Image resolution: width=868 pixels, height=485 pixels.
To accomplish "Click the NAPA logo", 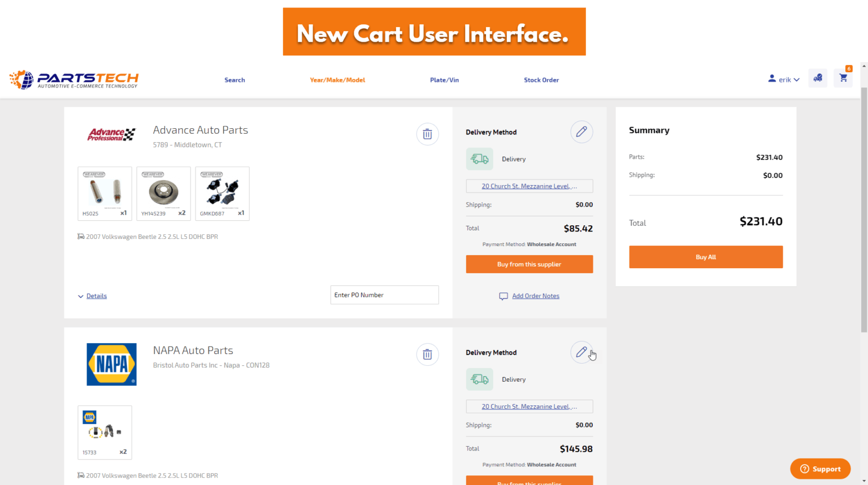I will pos(111,364).
